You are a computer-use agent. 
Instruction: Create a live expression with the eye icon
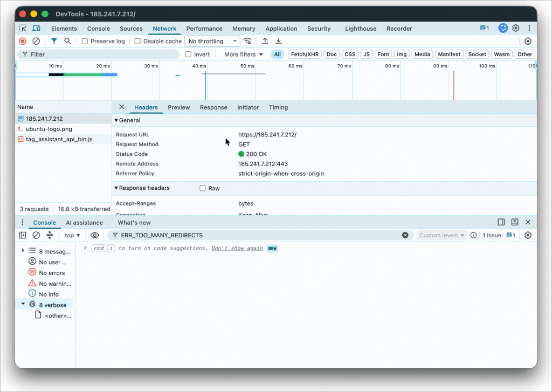tap(95, 235)
